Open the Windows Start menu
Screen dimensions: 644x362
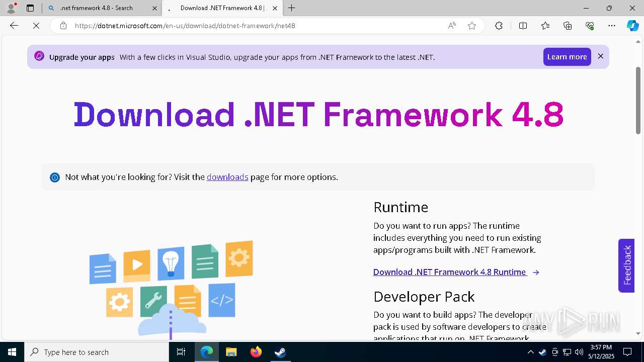pos(12,352)
